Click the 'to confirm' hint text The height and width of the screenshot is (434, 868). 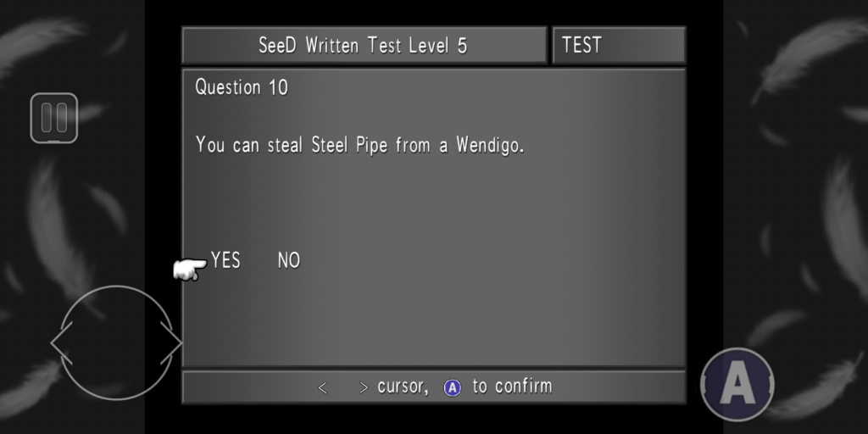(512, 387)
